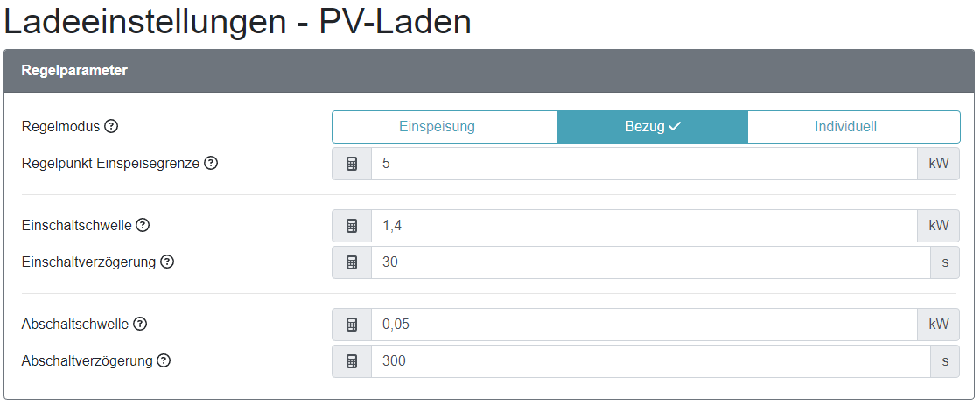Edit the Regelpunkt Einspeisegrenze value field
The height and width of the screenshot is (406, 980).
[644, 164]
